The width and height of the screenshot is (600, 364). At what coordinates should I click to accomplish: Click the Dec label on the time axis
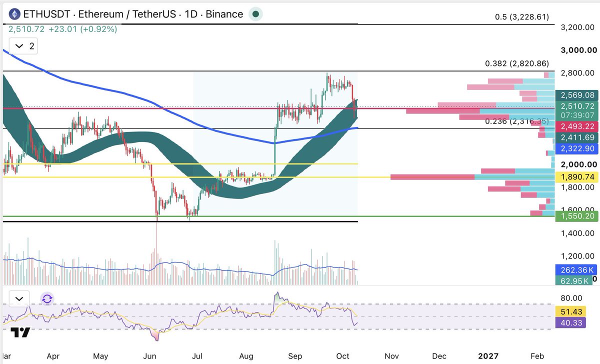(439, 356)
